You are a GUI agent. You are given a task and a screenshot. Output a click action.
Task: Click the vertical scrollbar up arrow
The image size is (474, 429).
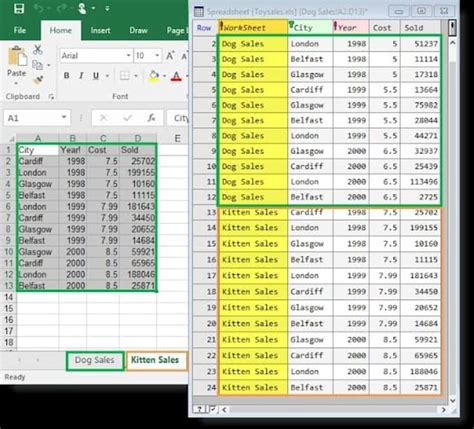[x=452, y=43]
